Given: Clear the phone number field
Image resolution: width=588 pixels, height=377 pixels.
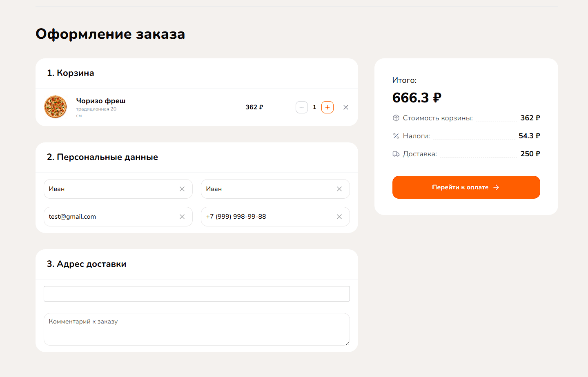Looking at the screenshot, I should tap(339, 217).
